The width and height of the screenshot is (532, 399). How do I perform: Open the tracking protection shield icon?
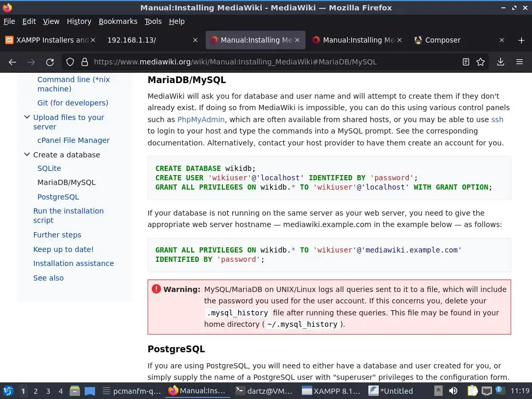[70, 62]
